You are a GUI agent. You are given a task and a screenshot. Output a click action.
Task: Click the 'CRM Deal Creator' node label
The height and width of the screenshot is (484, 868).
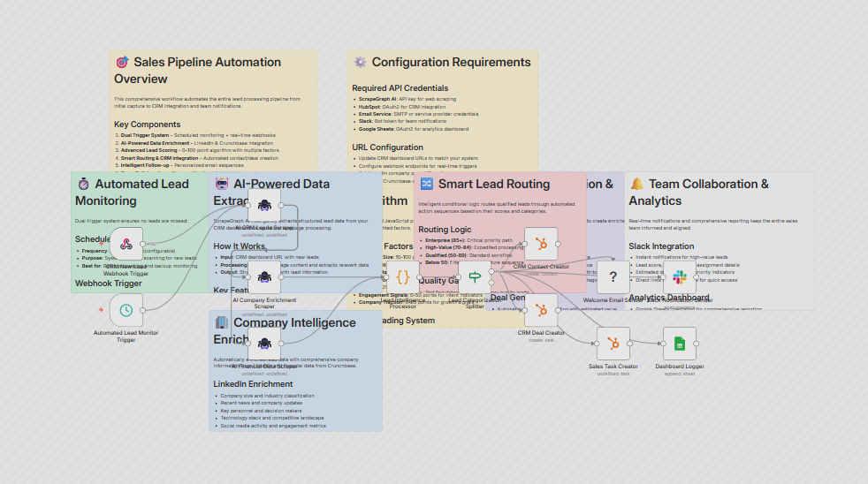click(541, 333)
